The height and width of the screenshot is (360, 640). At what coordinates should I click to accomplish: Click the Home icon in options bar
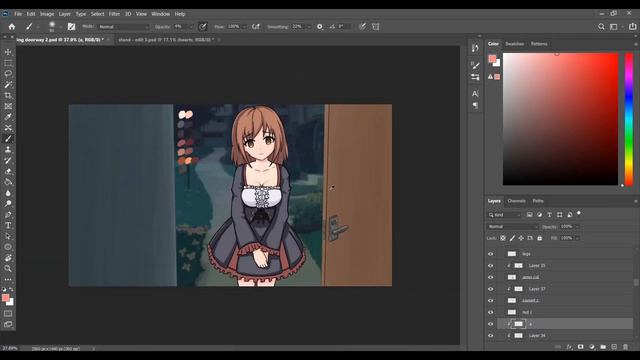(x=12, y=27)
